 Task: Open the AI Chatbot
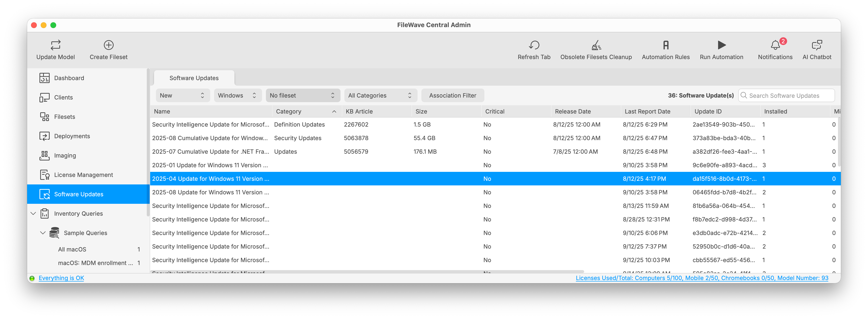[x=817, y=45]
